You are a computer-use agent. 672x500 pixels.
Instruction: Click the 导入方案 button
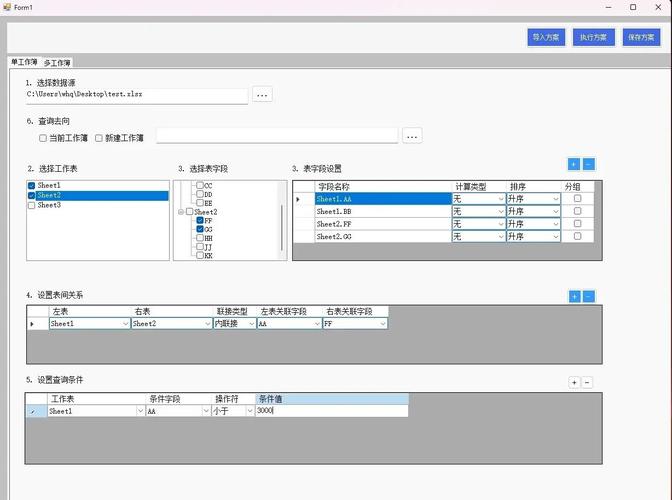tap(546, 37)
